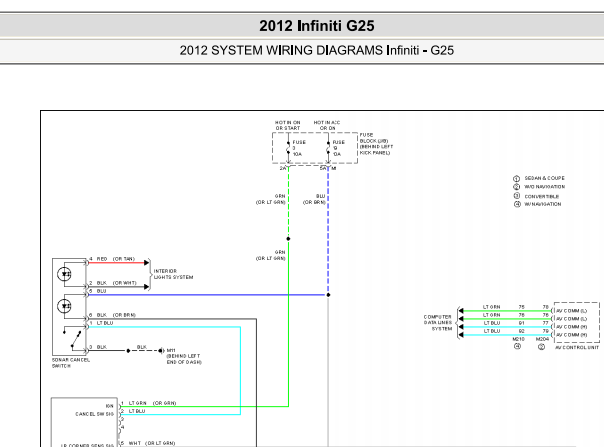Click the splice dot on the dashed green wire
Image resolution: width=604 pixels, height=447 pixels.
289,239
